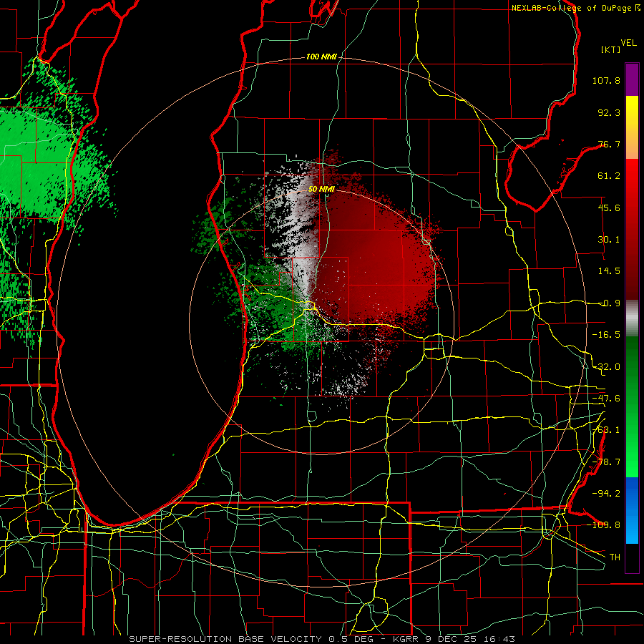
Task: Select the -78.7 knot legend value
Action: click(606, 462)
